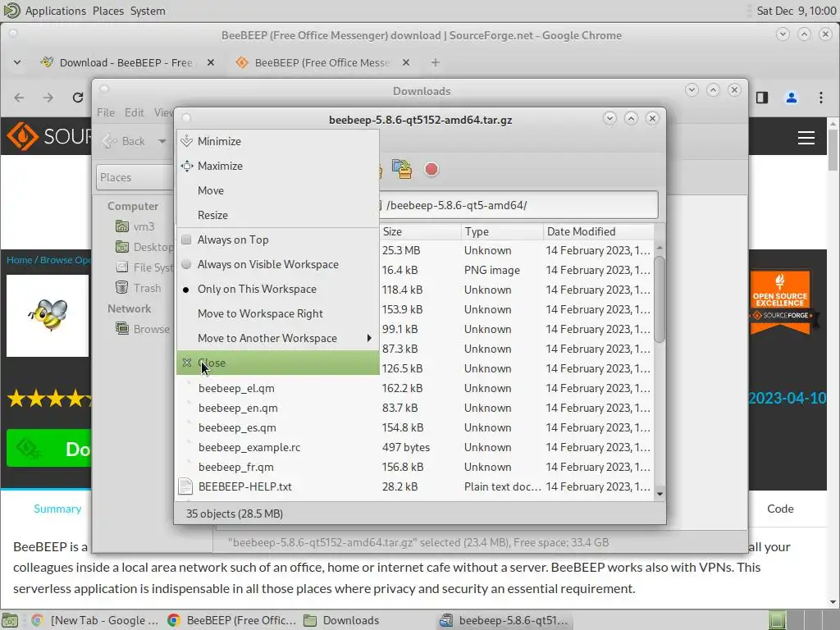Open the Places sidebar selector in Downloads
Image resolution: width=840 pixels, height=630 pixels.
[x=136, y=177]
